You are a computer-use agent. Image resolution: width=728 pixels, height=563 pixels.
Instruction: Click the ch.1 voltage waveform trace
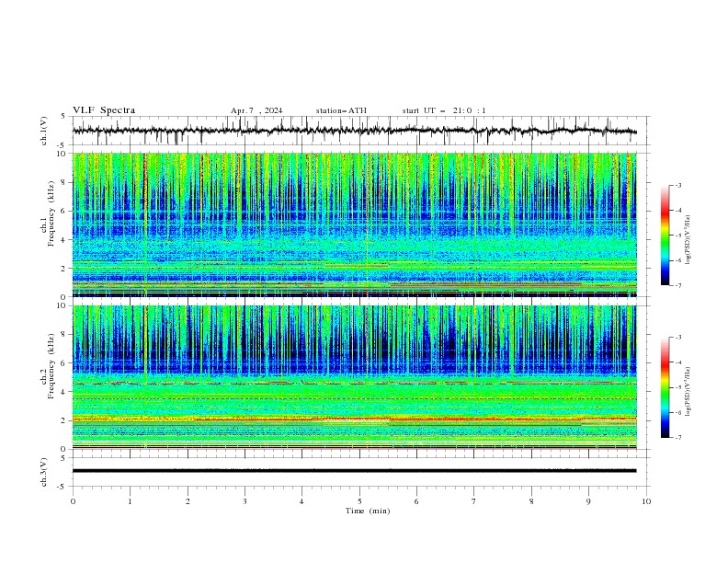click(354, 131)
